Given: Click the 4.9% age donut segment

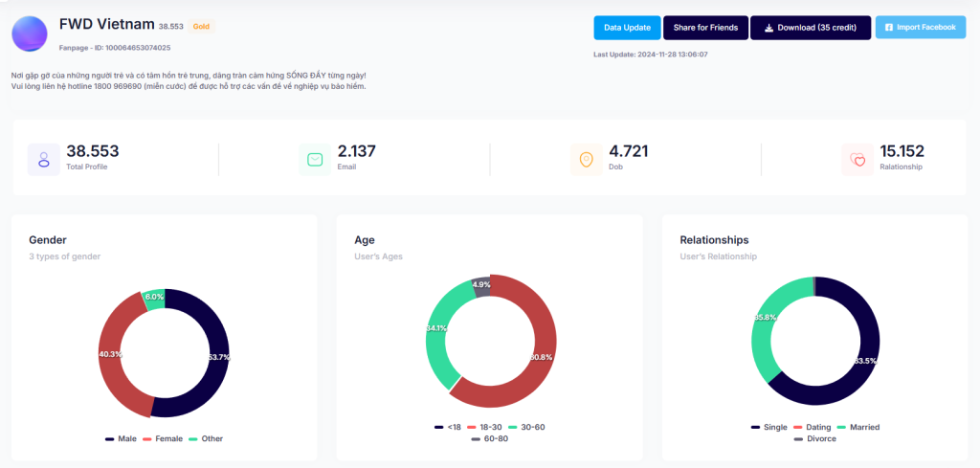Looking at the screenshot, I should [481, 285].
